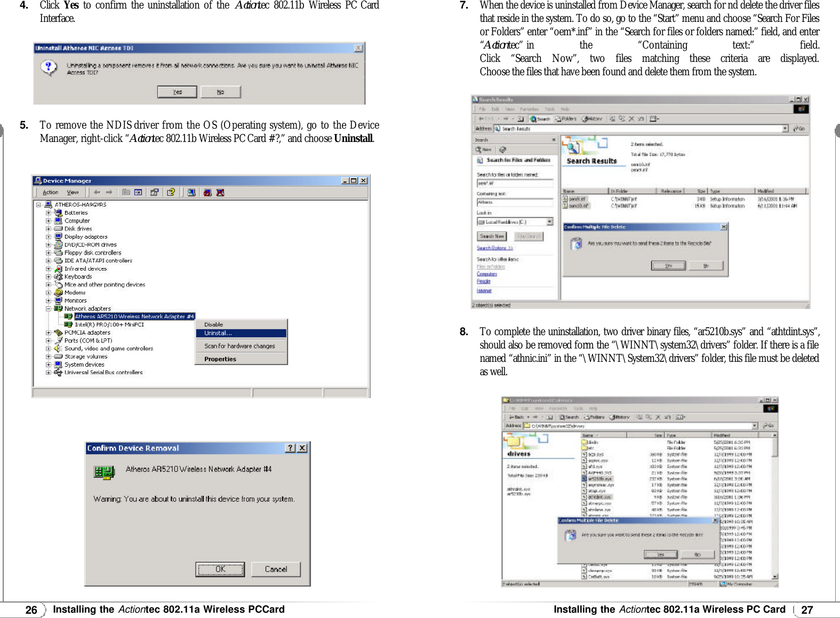Open the Look in Local Harddrives dropdown
The image size is (840, 618).
(550, 221)
